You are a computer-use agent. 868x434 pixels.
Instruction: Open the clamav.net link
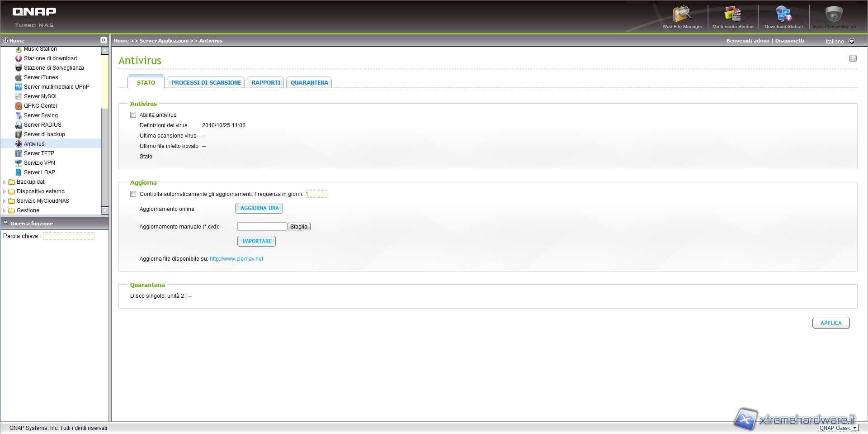point(236,259)
